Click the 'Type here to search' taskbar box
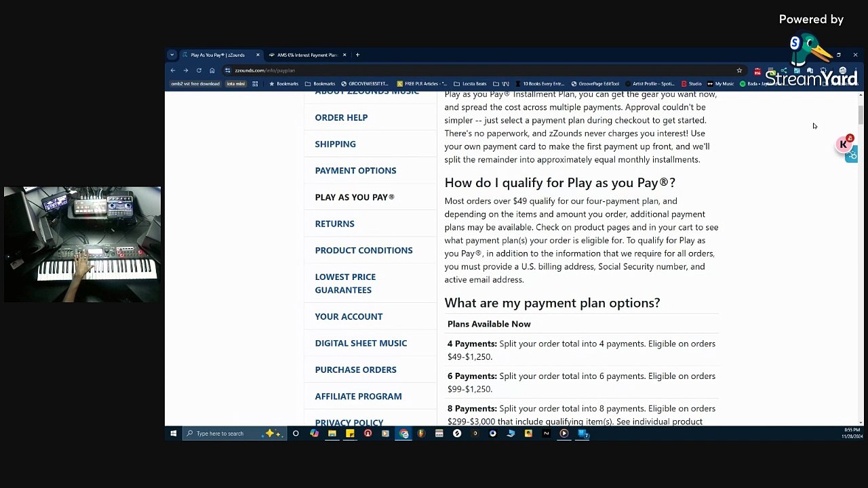The width and height of the screenshot is (868, 488). coord(234,434)
